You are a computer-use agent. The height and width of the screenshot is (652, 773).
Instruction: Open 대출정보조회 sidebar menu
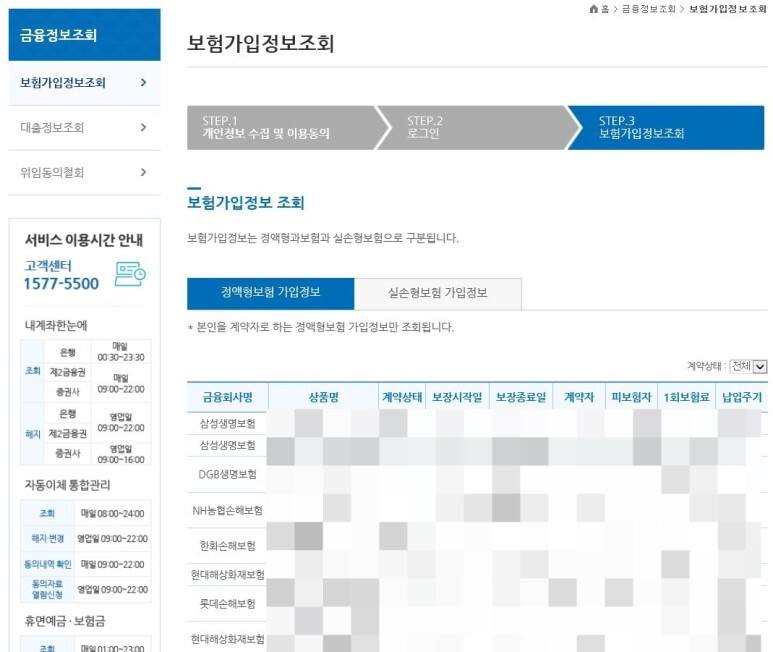[84, 128]
